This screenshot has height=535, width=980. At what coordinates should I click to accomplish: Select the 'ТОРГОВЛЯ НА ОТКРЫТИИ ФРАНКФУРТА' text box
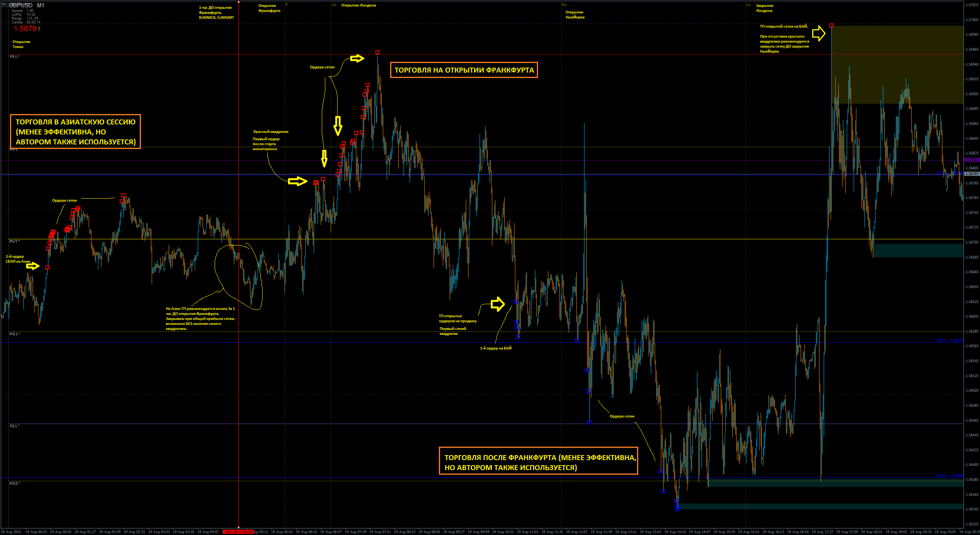(464, 70)
